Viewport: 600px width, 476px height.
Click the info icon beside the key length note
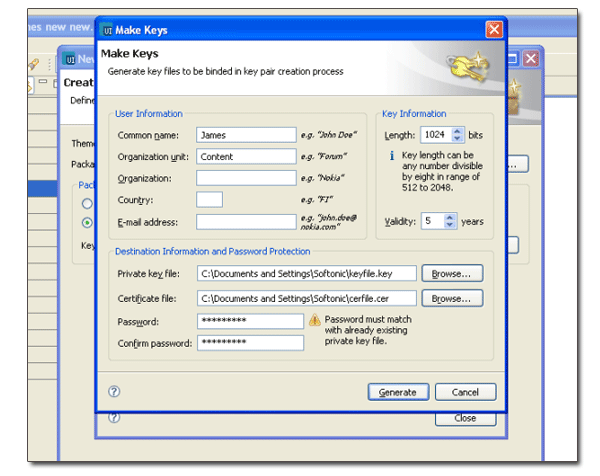click(x=391, y=155)
